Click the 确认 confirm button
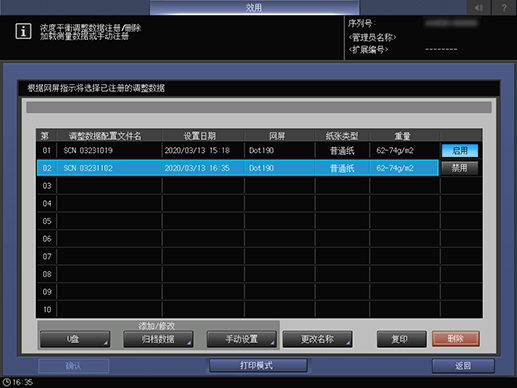Image resolution: width=517 pixels, height=388 pixels. pos(73,366)
